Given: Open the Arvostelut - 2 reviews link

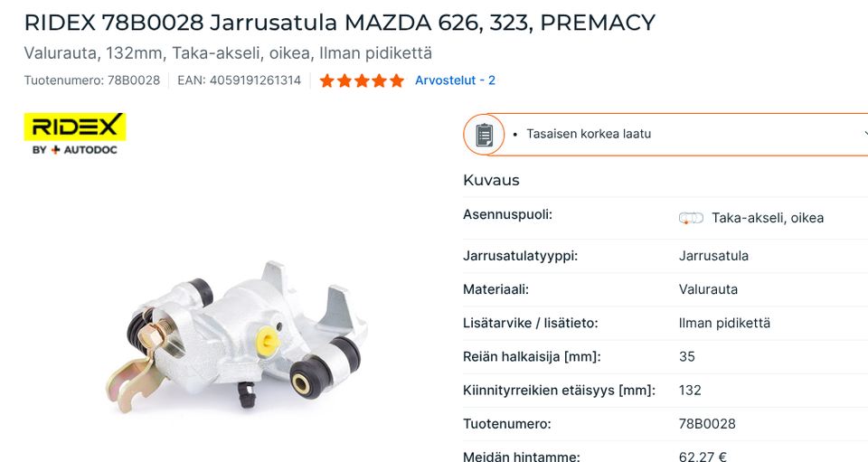Looking at the screenshot, I should pyautogui.click(x=455, y=80).
